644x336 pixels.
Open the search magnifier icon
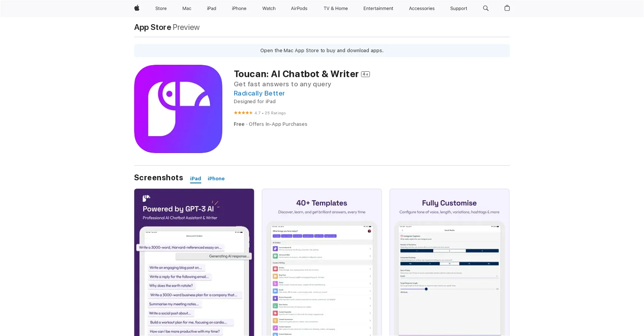(x=486, y=8)
